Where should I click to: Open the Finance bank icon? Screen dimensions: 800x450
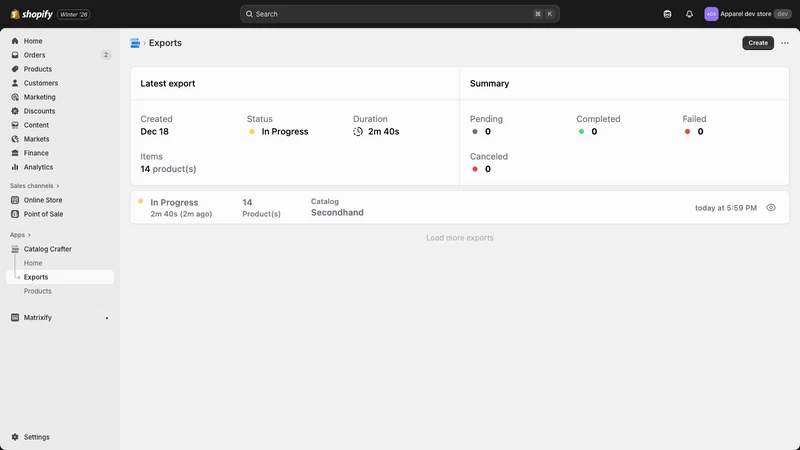(x=15, y=153)
